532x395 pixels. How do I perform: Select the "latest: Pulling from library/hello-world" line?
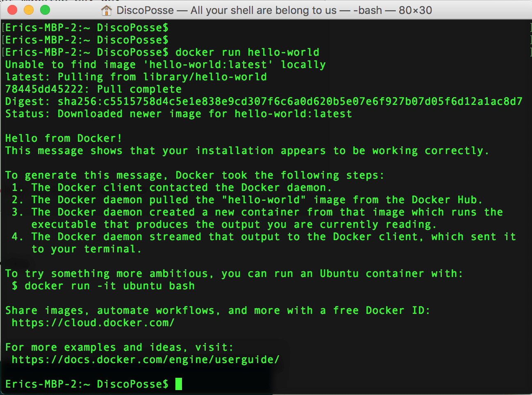pos(136,77)
